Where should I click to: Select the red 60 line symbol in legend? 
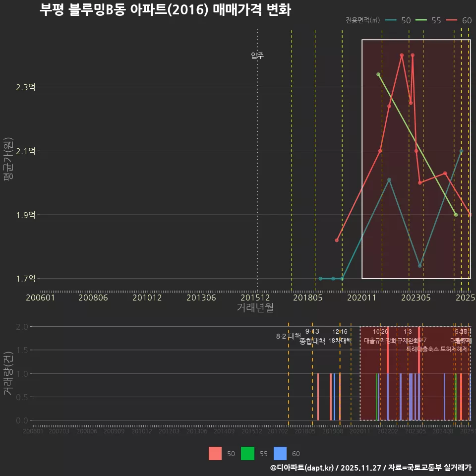(451, 21)
